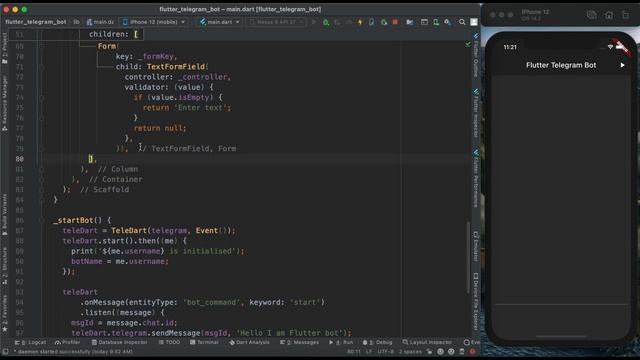Open the Debug tool window tab
The image size is (640, 360).
(x=378, y=342)
